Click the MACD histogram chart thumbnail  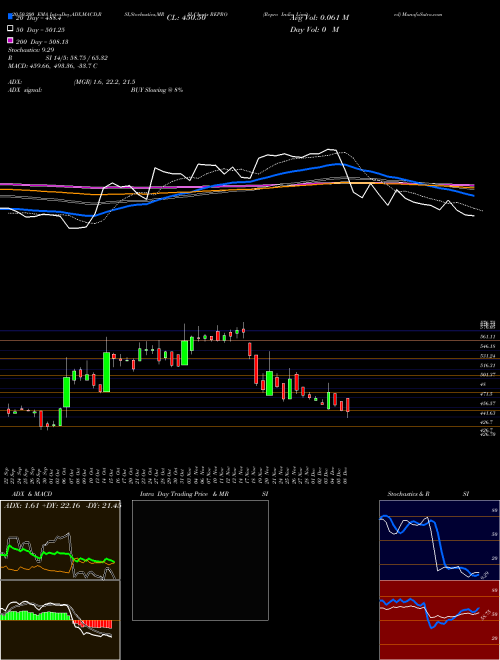click(60, 620)
